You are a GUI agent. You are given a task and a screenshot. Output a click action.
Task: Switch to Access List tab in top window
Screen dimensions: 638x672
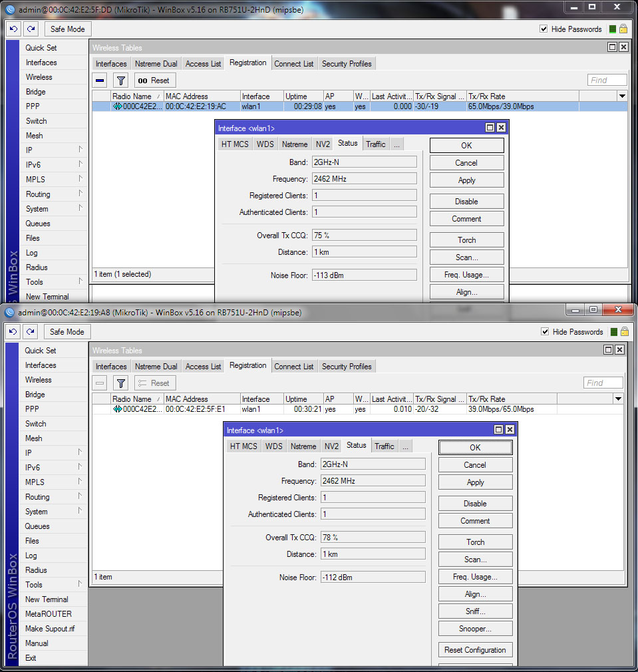click(x=203, y=64)
